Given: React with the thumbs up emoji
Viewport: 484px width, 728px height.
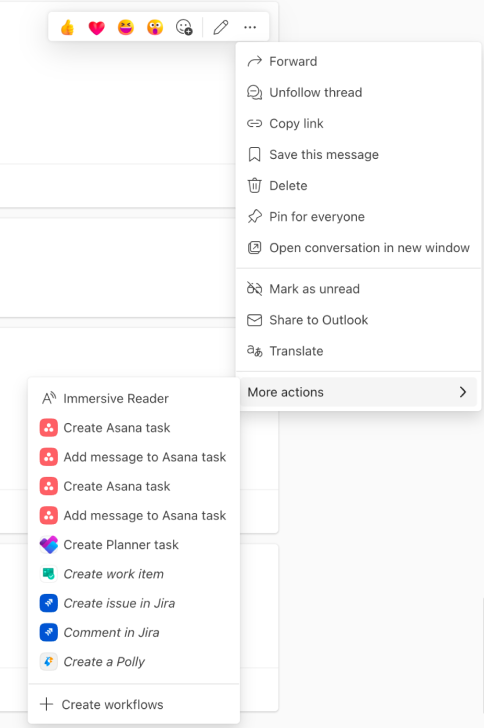Looking at the screenshot, I should 67,28.
